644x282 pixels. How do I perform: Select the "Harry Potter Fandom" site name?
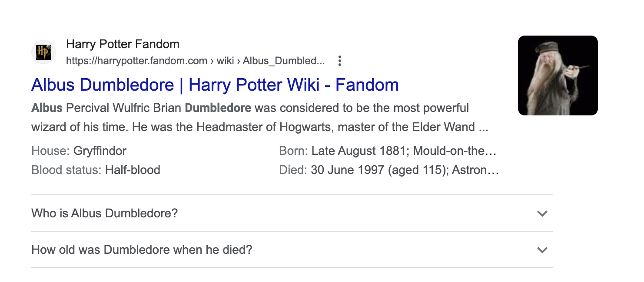click(x=123, y=44)
